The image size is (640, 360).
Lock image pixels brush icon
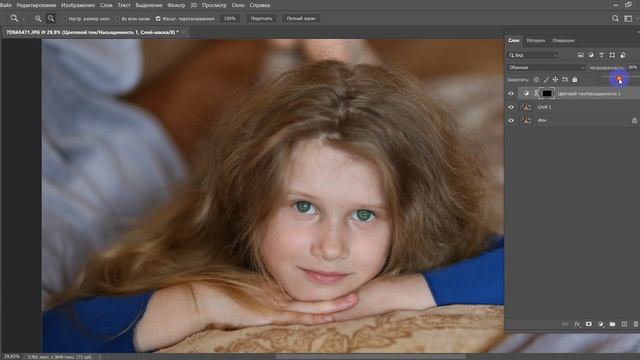(x=546, y=80)
